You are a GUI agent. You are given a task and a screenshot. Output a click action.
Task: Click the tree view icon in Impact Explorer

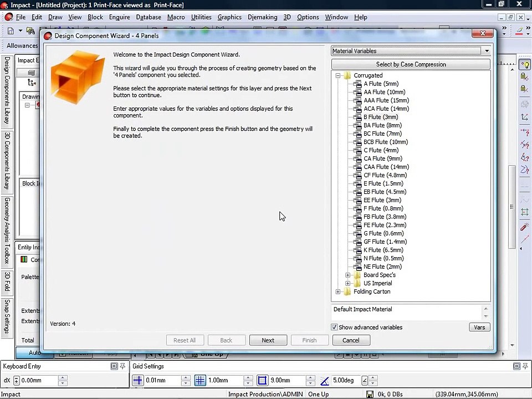click(32, 83)
